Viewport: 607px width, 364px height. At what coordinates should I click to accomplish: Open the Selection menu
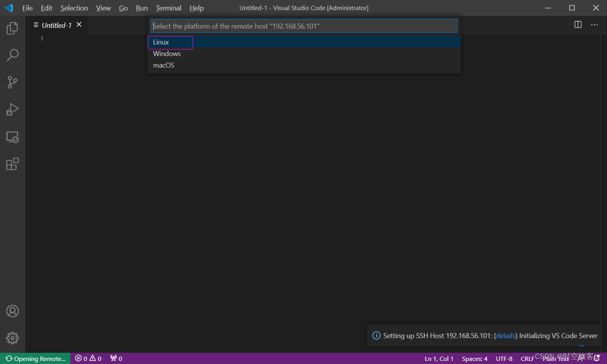[74, 8]
